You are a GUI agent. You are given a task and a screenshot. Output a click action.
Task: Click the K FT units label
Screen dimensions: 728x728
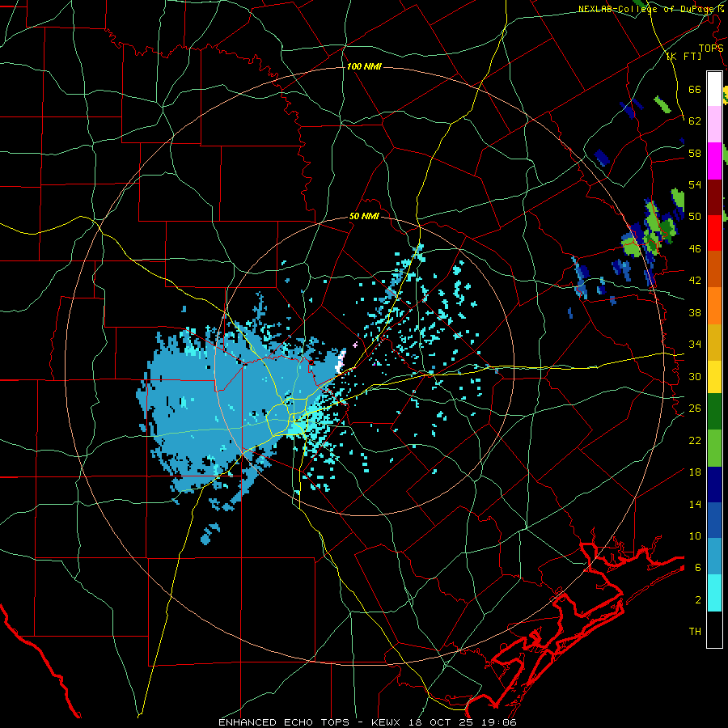tap(684, 56)
